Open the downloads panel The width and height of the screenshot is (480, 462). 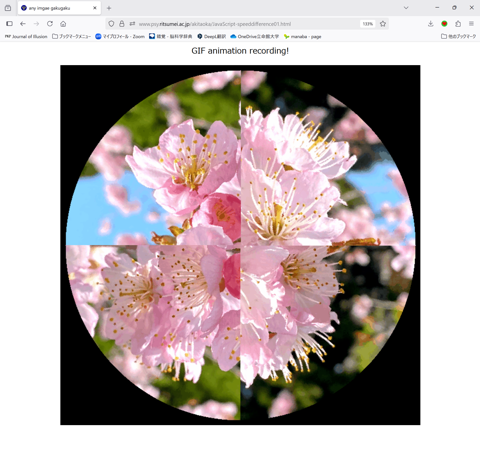[x=430, y=24]
